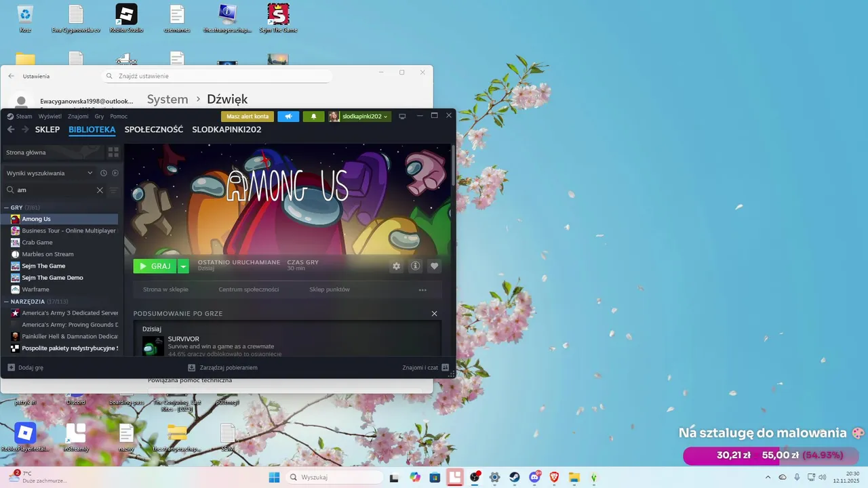
Task: Open Steam user avatar
Action: pyautogui.click(x=334, y=117)
